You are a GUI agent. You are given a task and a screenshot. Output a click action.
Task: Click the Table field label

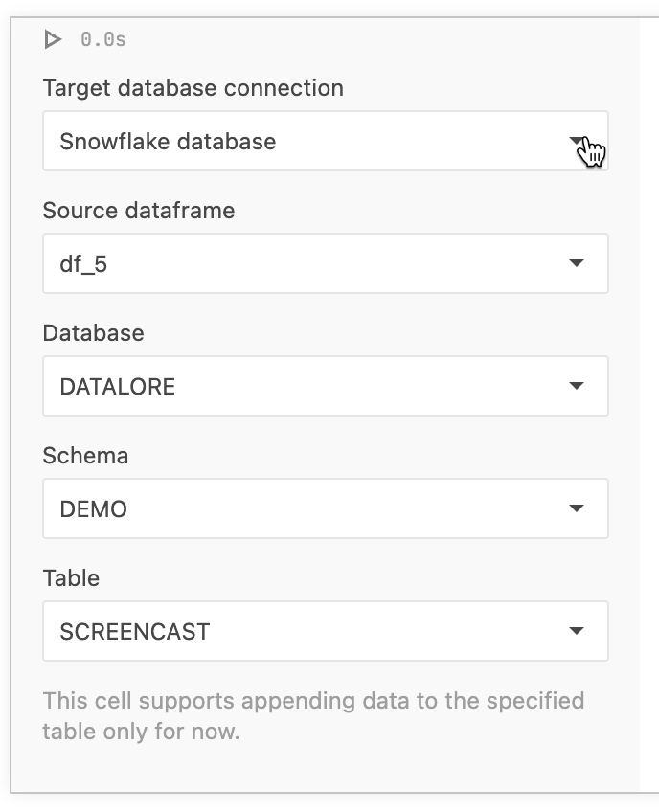coord(69,578)
